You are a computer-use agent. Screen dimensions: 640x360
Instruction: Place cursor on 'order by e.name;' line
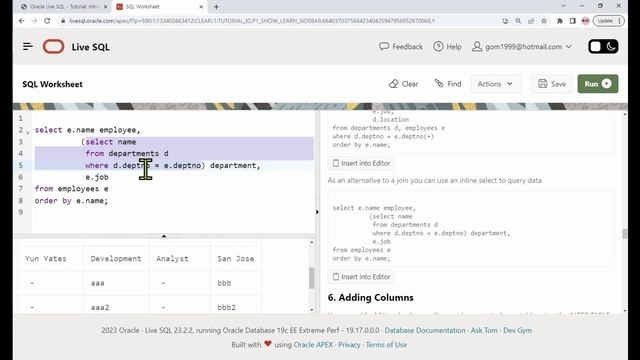pos(71,200)
